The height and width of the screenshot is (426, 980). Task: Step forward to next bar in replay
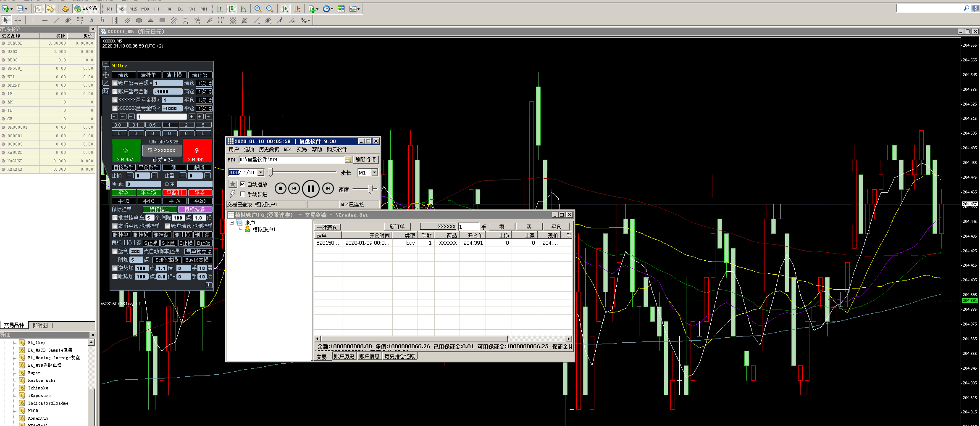coord(328,189)
